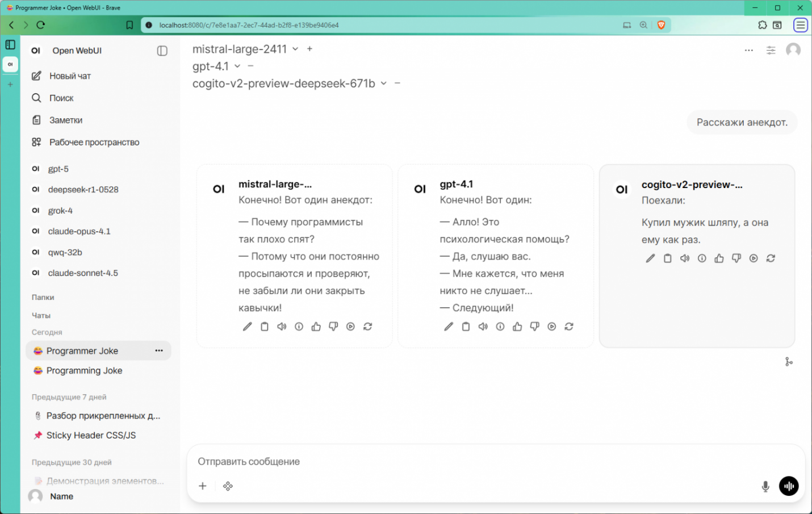
Task: Start a new chat via Новый чат
Action: pyautogui.click(x=70, y=76)
